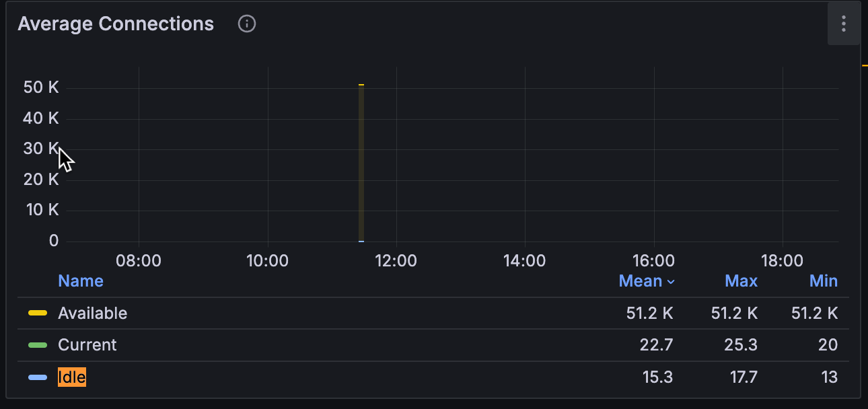868x409 pixels.
Task: Sort the legend by Mean header
Action: click(640, 281)
